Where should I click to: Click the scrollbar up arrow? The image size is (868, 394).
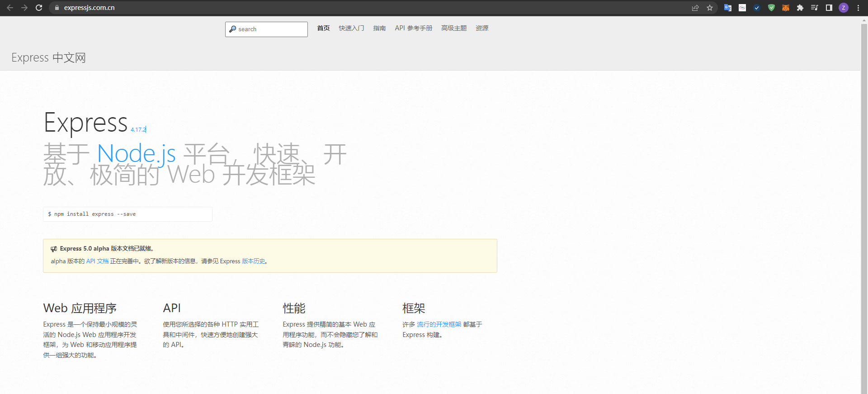pos(864,20)
